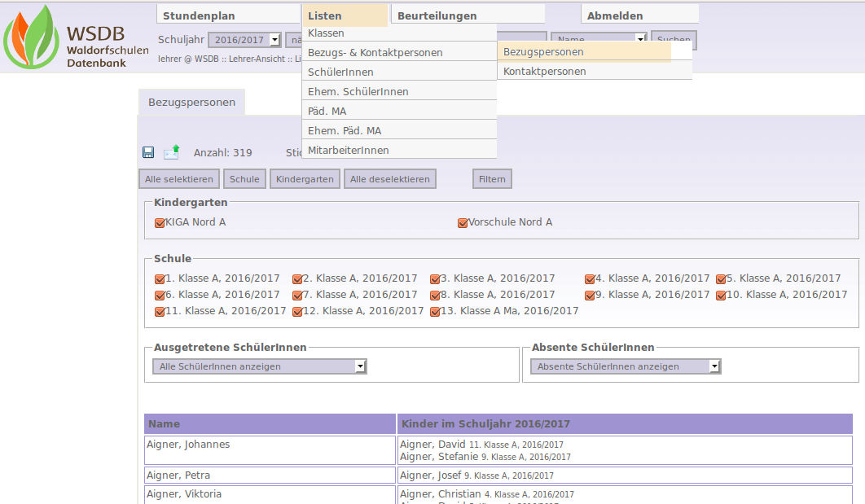
Task: Switch to the Bezugspersonen tab
Action: 191,103
